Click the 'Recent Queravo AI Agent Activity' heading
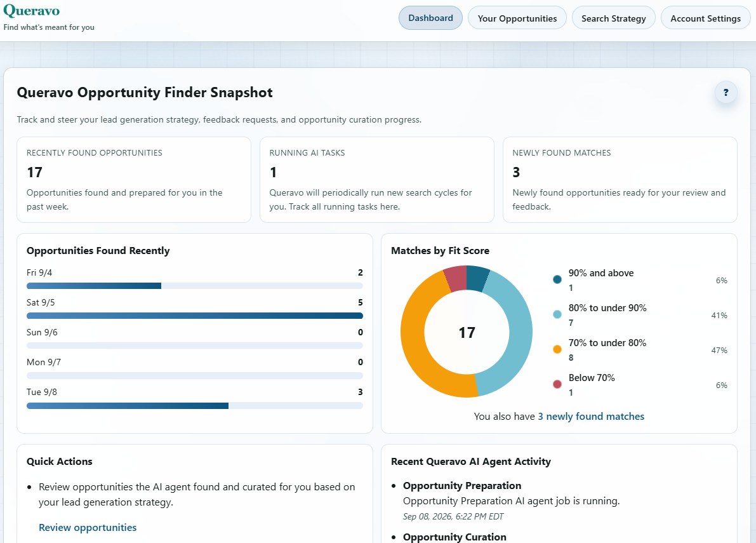Screen dimensions: 756x543 pyautogui.click(x=470, y=462)
